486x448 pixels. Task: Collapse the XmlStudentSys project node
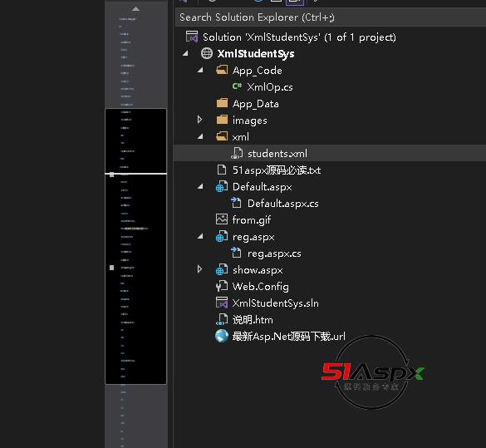(x=185, y=53)
